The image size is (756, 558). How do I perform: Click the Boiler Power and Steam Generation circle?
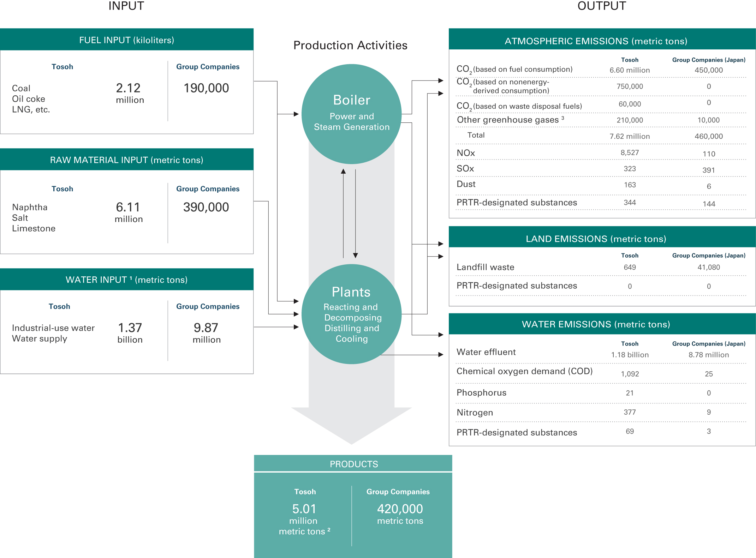(x=351, y=114)
